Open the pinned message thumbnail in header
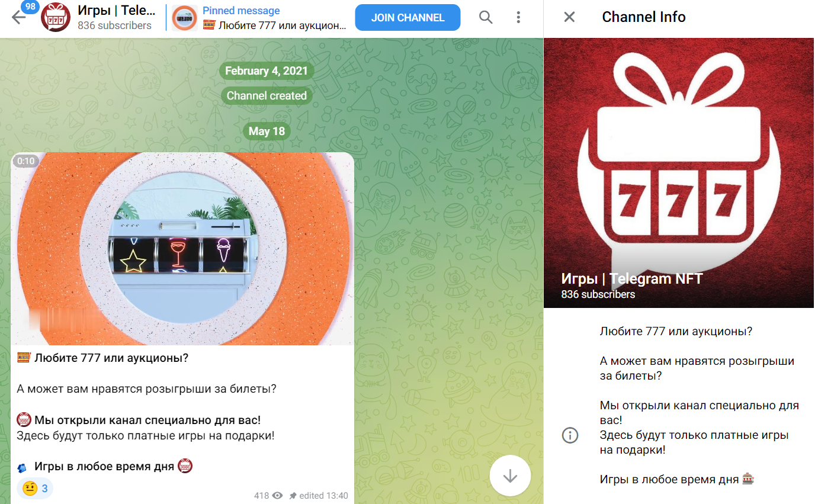The height and width of the screenshot is (504, 818). (185, 18)
